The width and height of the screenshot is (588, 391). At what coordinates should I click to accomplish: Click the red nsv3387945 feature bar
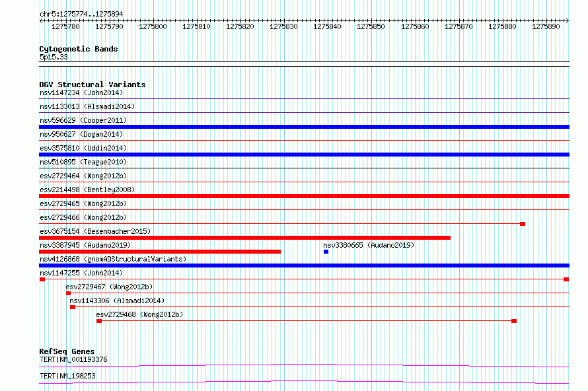[x=160, y=252]
